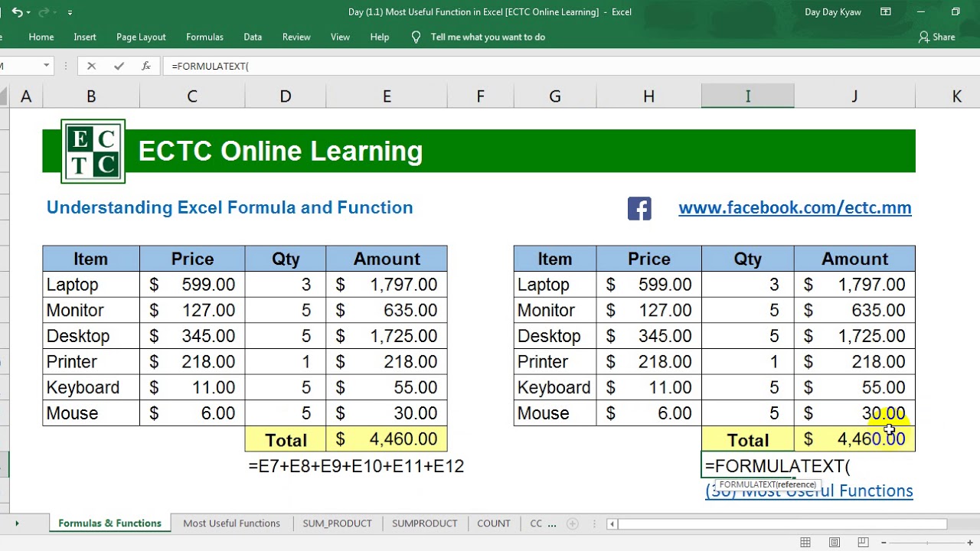Click the ECTC logo image
The width and height of the screenshot is (980, 551).
pos(93,151)
